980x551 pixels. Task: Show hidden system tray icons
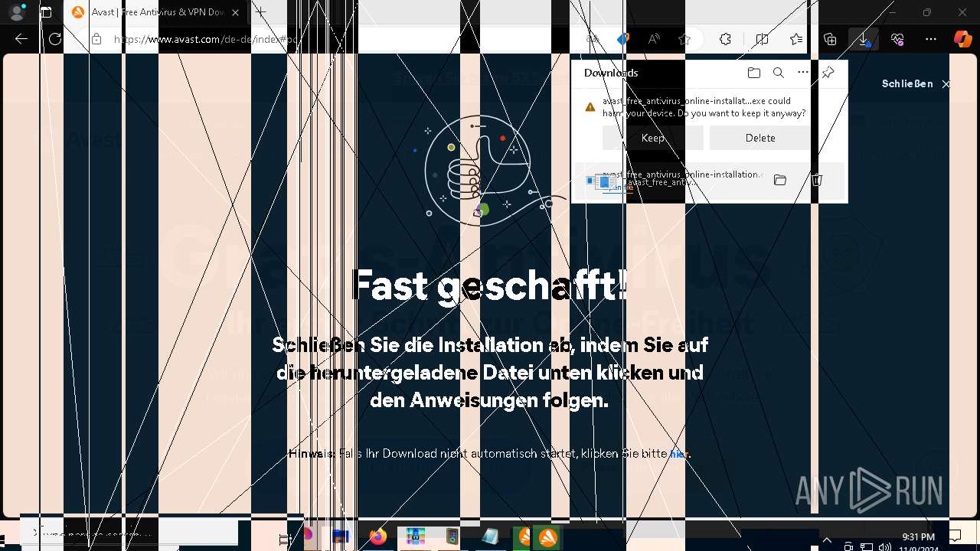coord(827,540)
